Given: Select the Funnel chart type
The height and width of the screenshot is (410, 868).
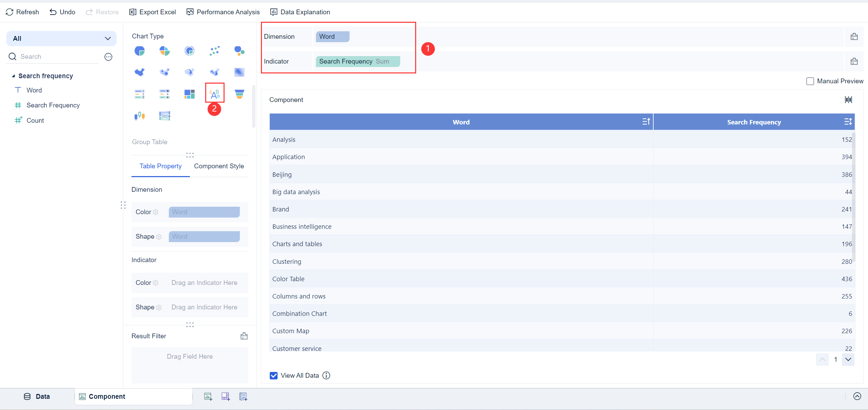Looking at the screenshot, I should tap(239, 94).
